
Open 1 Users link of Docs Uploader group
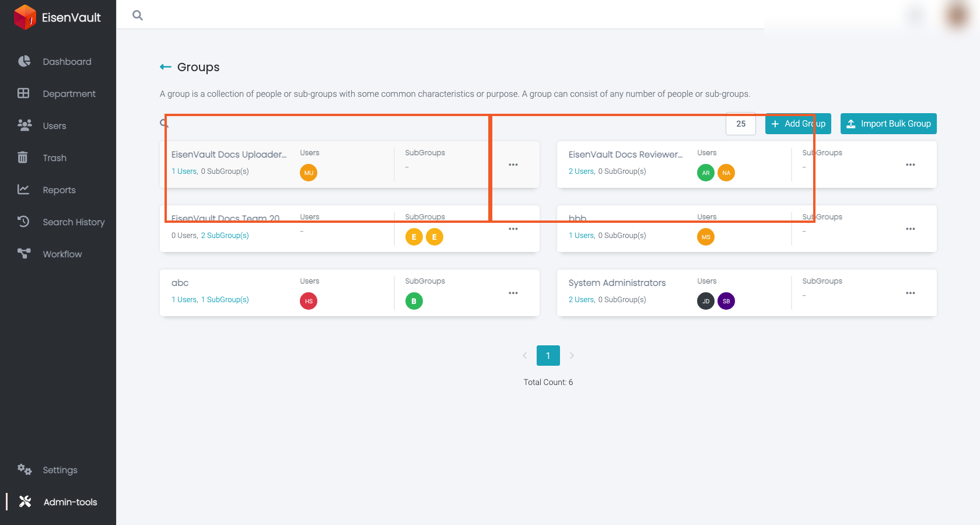point(184,171)
